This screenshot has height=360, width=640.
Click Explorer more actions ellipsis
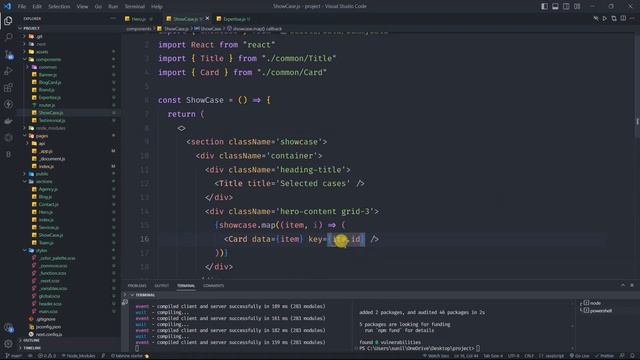click(113, 18)
